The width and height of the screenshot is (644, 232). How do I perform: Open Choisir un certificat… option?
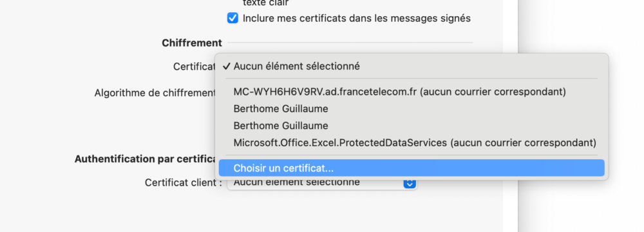412,168
